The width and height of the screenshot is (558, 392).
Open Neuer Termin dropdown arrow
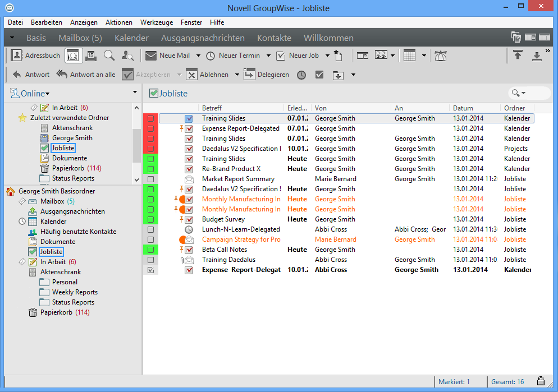coord(268,56)
